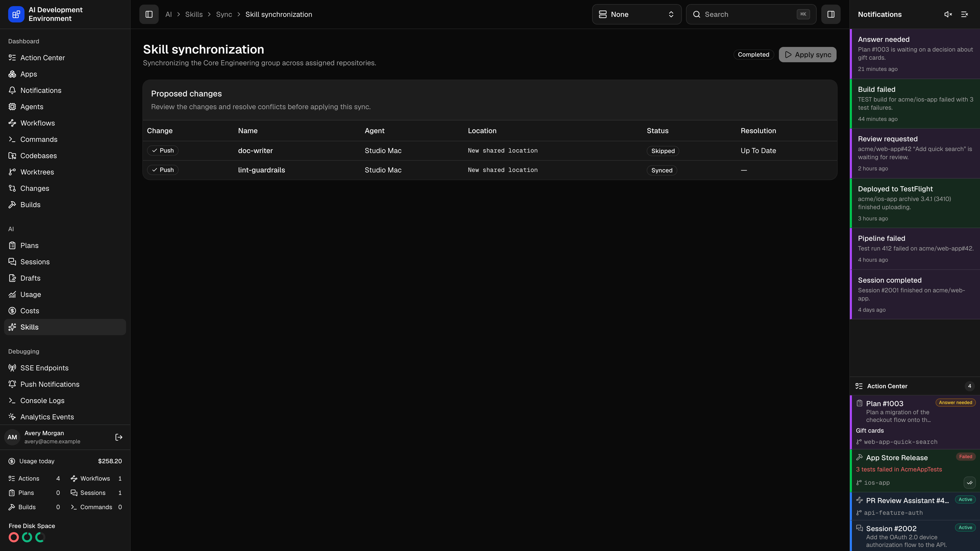Click the SSE Endpoints antenna icon
Image resolution: width=980 pixels, height=551 pixels.
(x=12, y=368)
